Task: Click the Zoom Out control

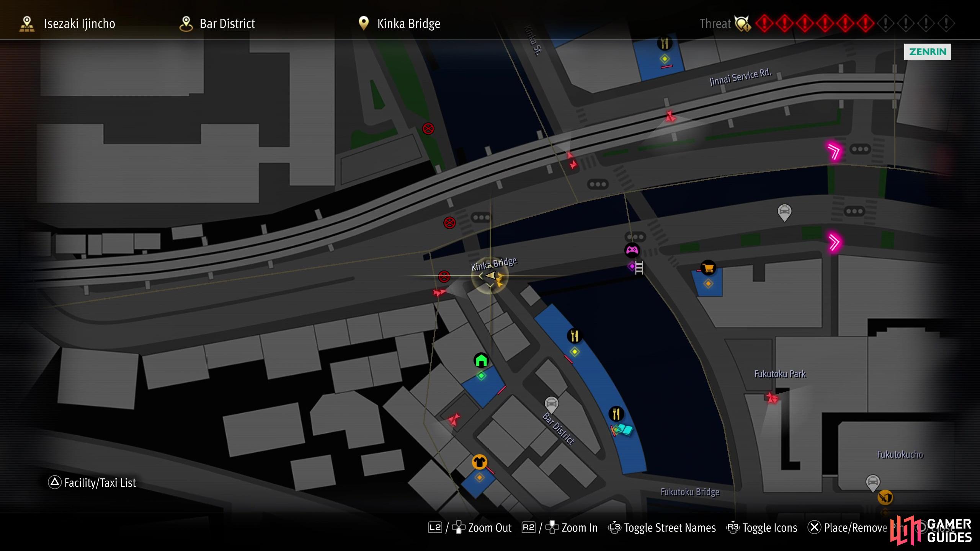Action: click(x=470, y=528)
